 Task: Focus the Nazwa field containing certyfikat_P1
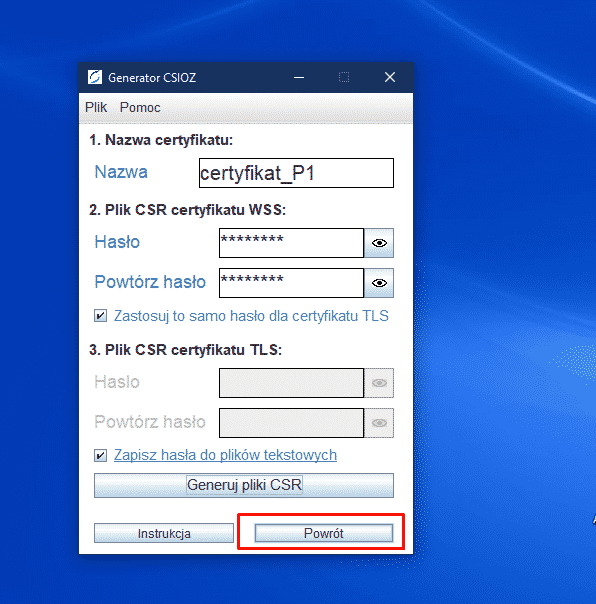(x=296, y=173)
